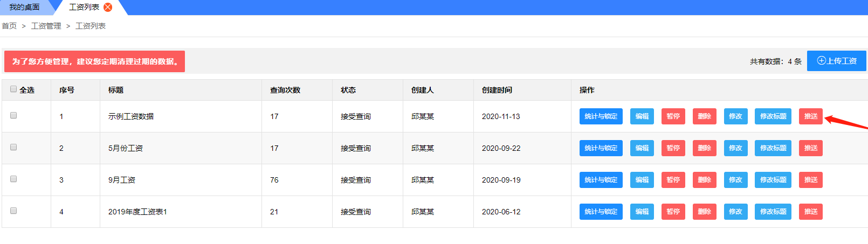Click 修改标题 for 示例工资数据
The height and width of the screenshot is (244, 868).
coord(773,116)
